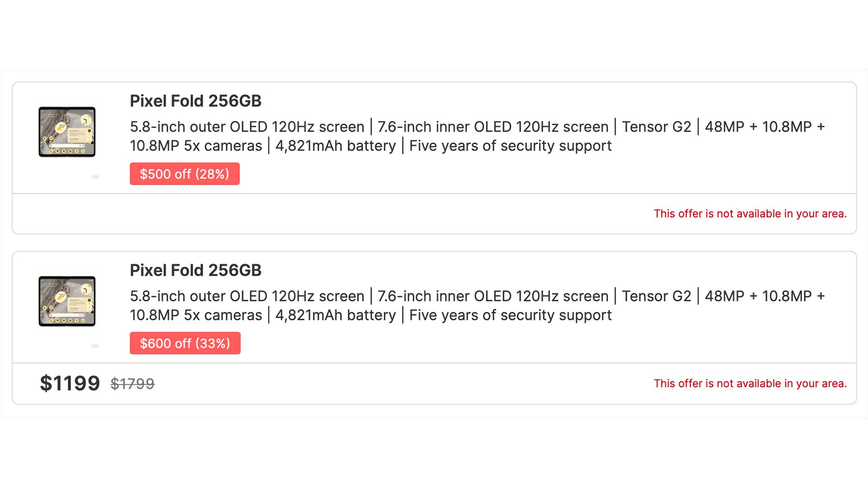868x488 pixels.
Task: Click the "$600 off (33%)" discount badge
Action: click(x=185, y=343)
